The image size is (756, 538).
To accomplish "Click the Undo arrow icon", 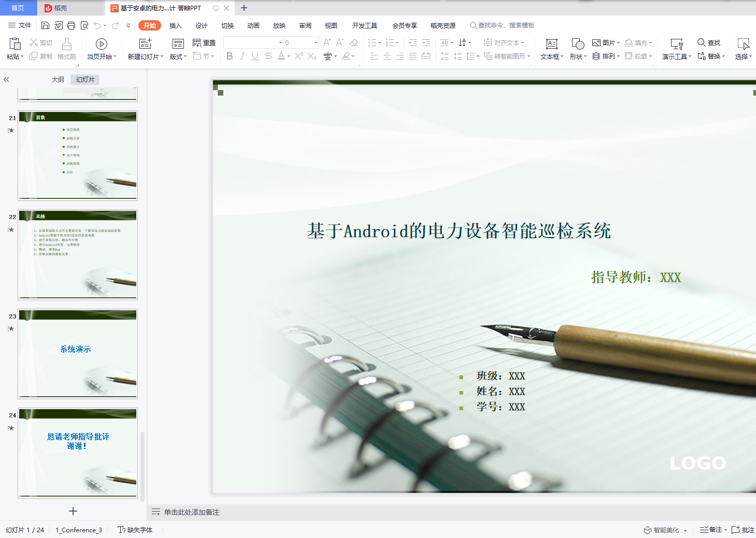I will tap(97, 25).
